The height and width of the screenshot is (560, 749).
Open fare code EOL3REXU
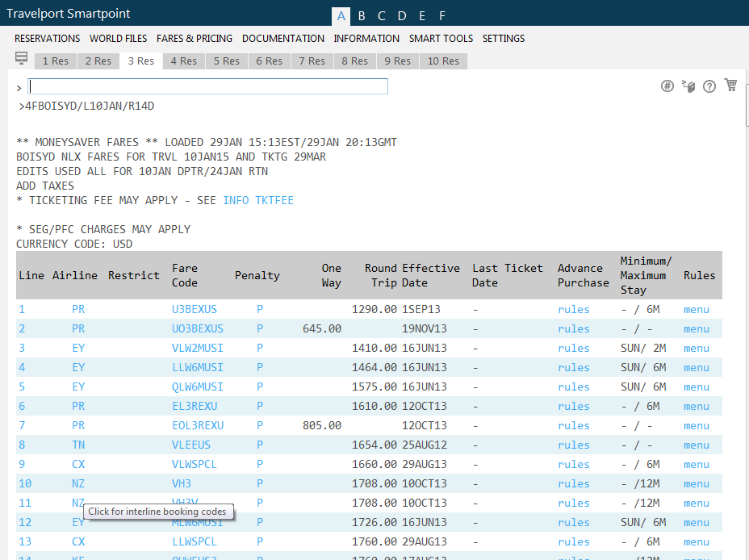click(198, 425)
